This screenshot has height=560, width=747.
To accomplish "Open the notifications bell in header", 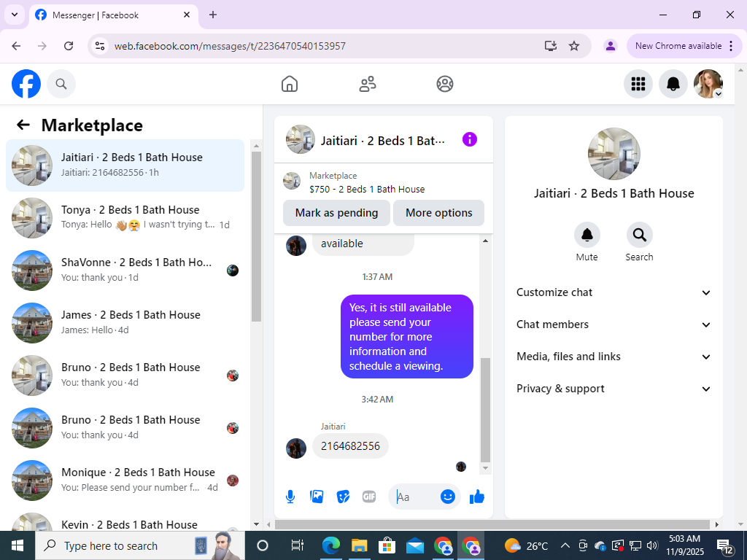I will (x=673, y=84).
